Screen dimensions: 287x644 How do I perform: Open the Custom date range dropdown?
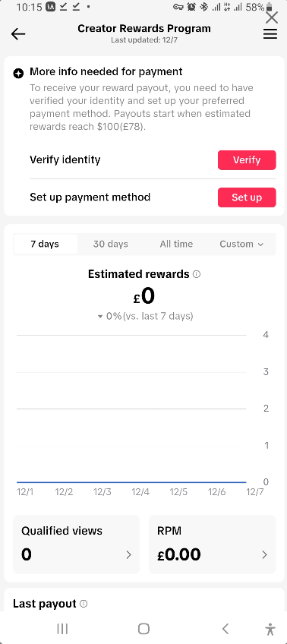(241, 244)
